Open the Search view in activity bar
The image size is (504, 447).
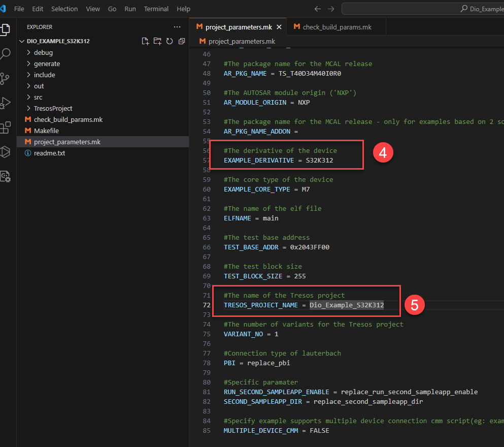5,54
